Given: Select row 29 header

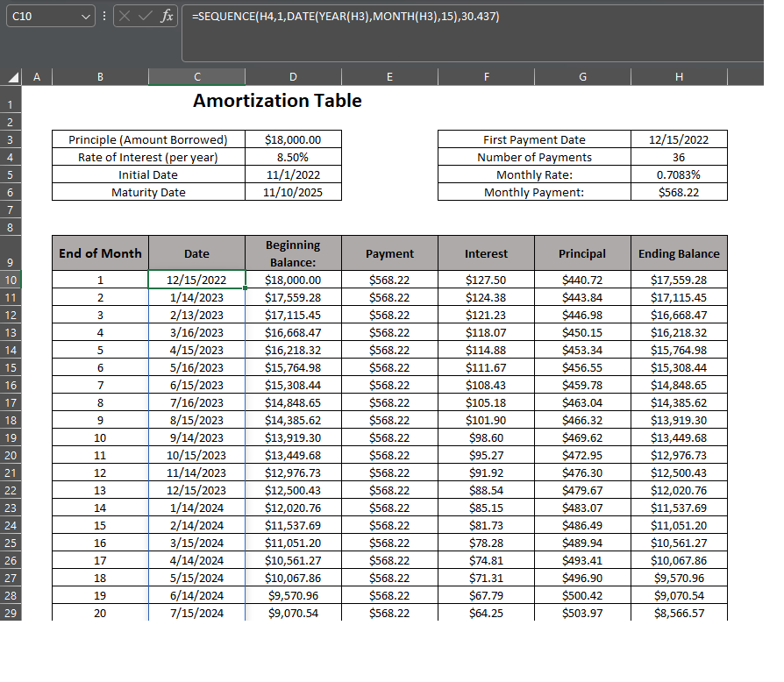Looking at the screenshot, I should (x=11, y=613).
